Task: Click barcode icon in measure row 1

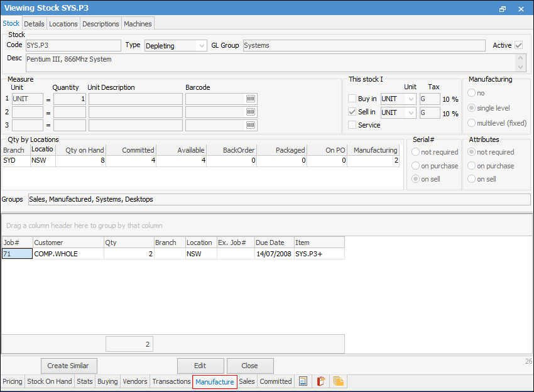Action: coord(250,99)
